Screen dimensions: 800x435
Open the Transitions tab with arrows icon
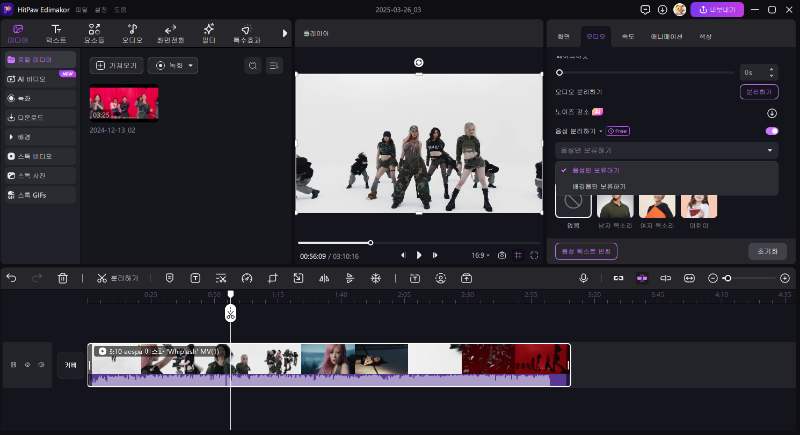coord(170,34)
